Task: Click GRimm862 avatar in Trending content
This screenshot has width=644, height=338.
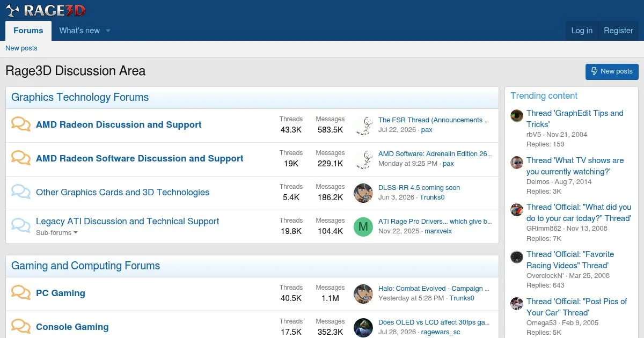Action: pyautogui.click(x=517, y=210)
